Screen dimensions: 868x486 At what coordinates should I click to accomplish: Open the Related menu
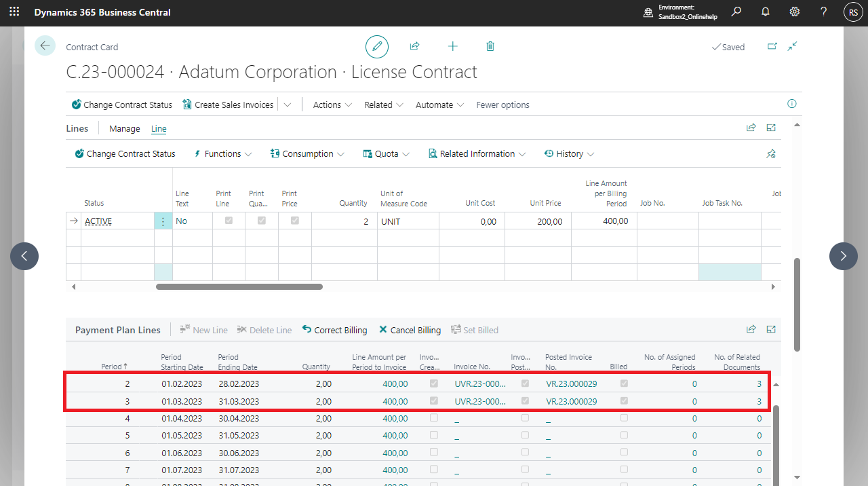click(384, 105)
